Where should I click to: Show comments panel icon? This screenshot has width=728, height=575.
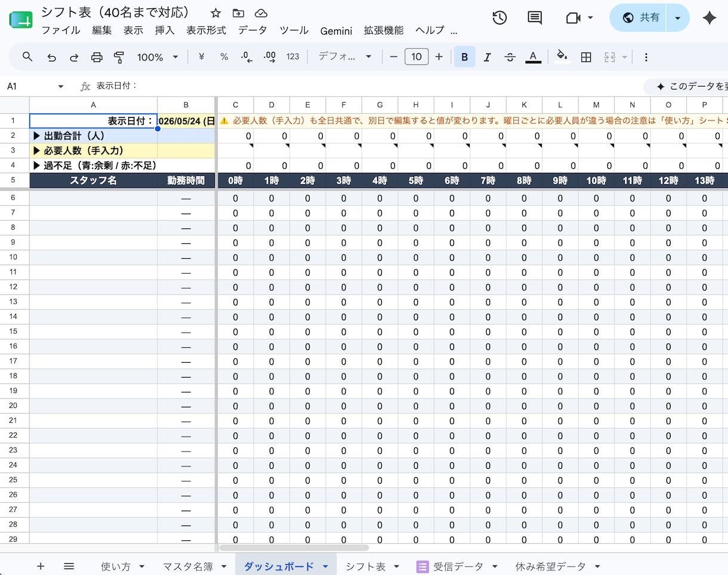[535, 18]
